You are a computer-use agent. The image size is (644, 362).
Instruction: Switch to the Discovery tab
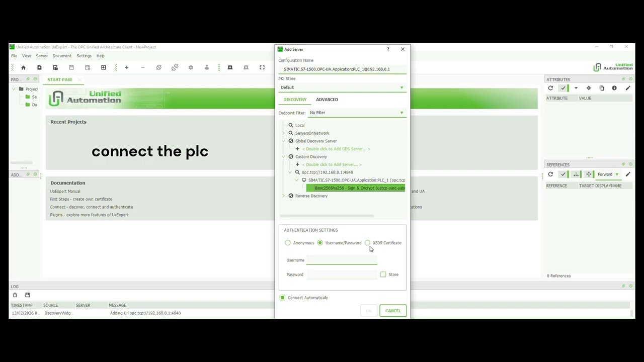pyautogui.click(x=295, y=100)
